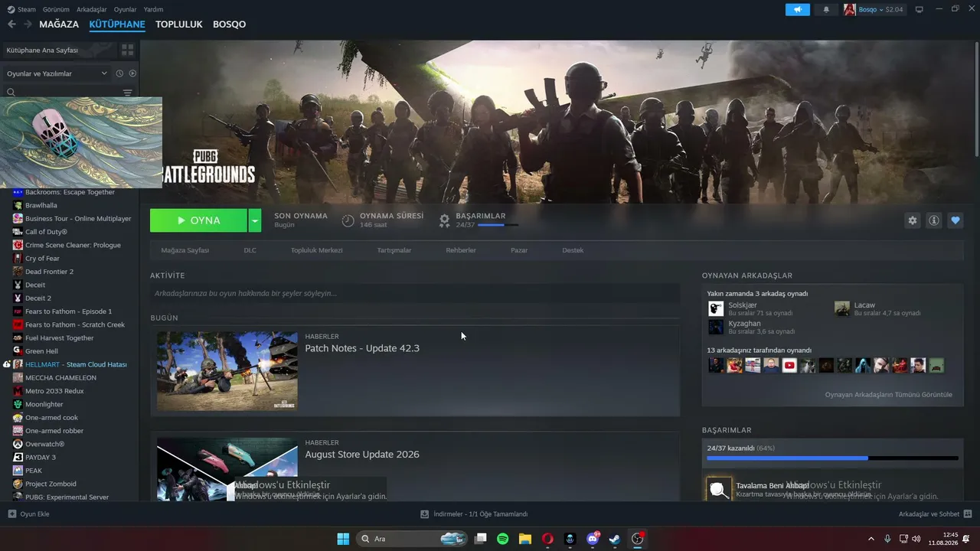Open downloads manager icon in footer
Viewport: 980px width, 551px height.
[425, 514]
